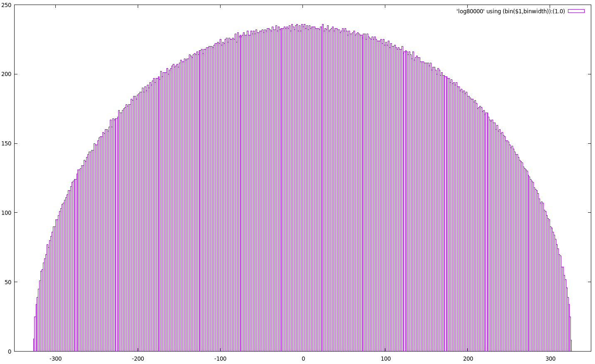Click y-axis label 250
Image resolution: width=595 pixels, height=364 pixels.
[7, 5]
